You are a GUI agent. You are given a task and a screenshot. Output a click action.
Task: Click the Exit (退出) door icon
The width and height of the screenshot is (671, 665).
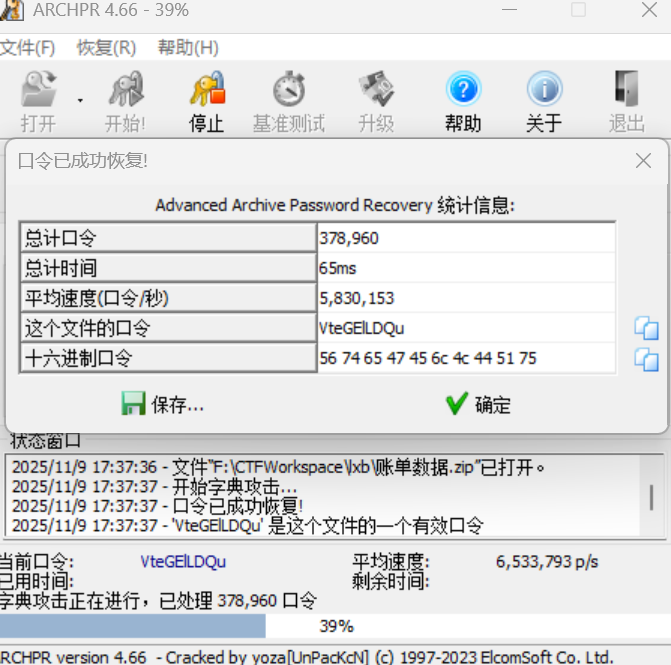click(x=627, y=91)
